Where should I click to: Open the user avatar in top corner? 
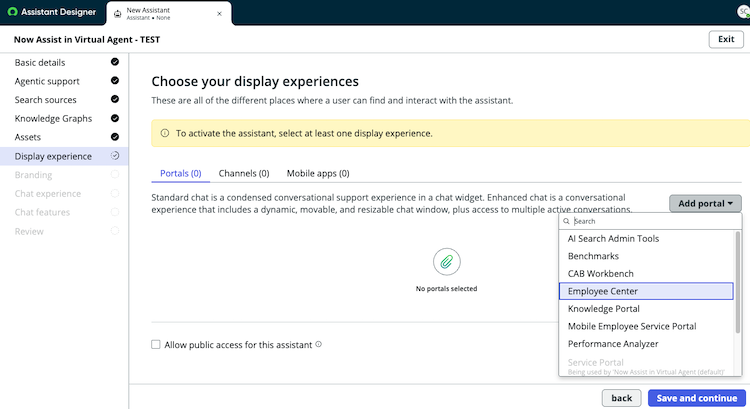743,12
